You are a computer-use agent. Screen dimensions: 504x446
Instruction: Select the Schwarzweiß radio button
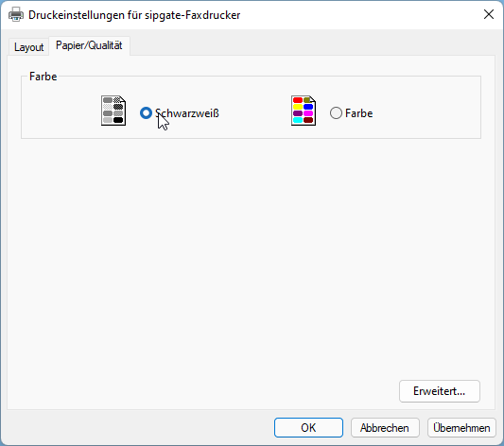146,113
